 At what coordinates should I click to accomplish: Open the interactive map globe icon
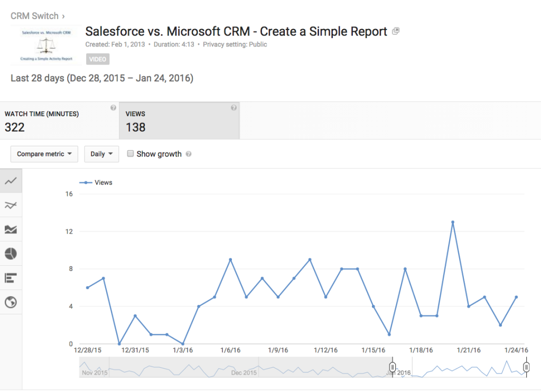tap(11, 302)
